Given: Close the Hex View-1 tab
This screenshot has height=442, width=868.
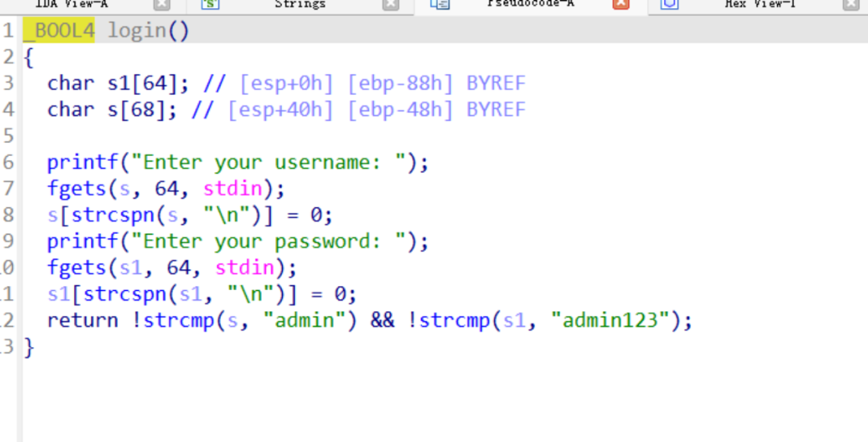Looking at the screenshot, I should tap(850, 4).
